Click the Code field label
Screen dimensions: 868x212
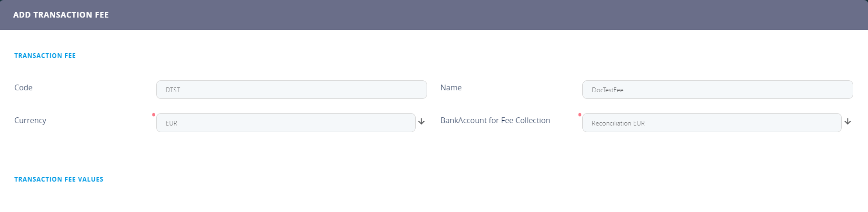pyautogui.click(x=23, y=87)
